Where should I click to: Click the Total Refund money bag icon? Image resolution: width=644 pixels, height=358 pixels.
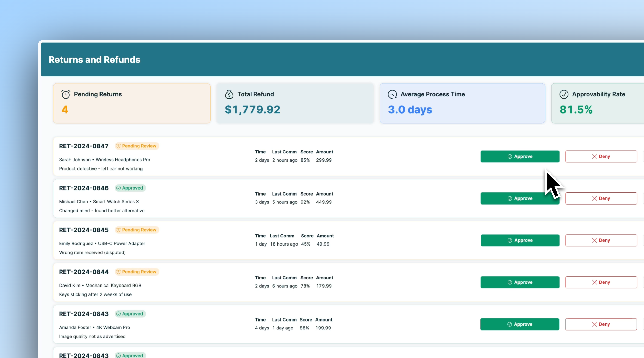point(229,94)
